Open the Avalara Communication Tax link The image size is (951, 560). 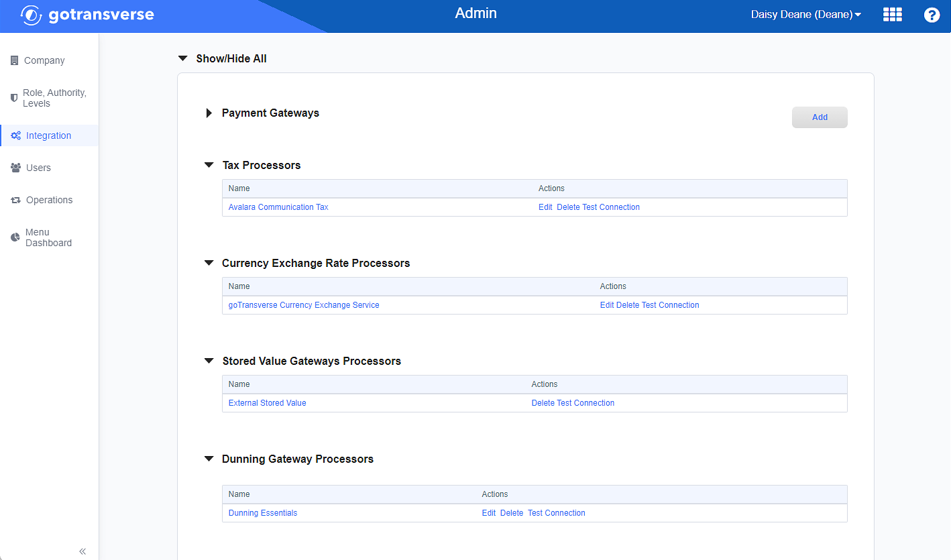point(278,207)
